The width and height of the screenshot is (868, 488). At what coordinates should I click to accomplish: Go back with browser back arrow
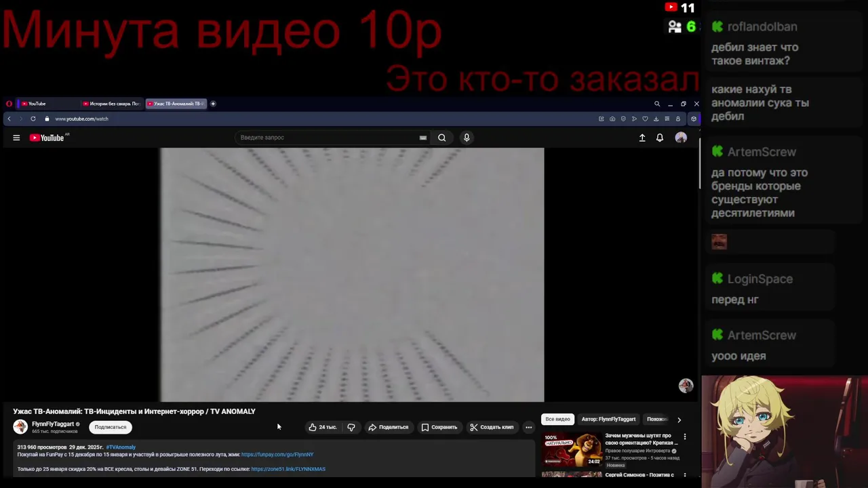9,119
